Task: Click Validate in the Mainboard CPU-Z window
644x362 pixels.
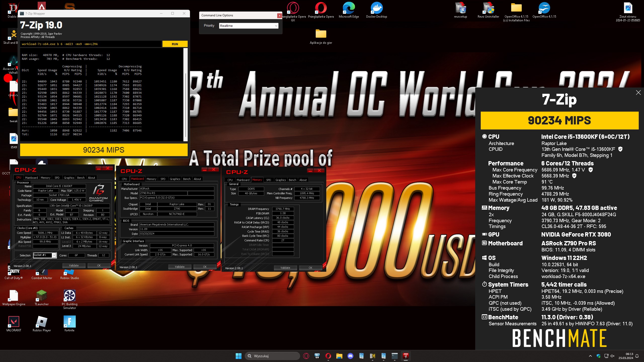Action: pos(180,267)
